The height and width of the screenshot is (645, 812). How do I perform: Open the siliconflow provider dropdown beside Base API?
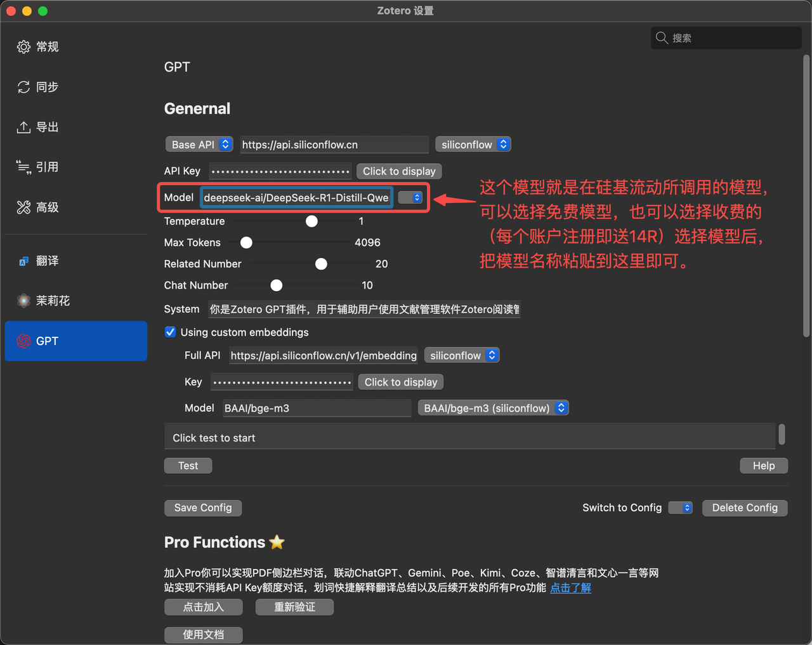pos(473,145)
